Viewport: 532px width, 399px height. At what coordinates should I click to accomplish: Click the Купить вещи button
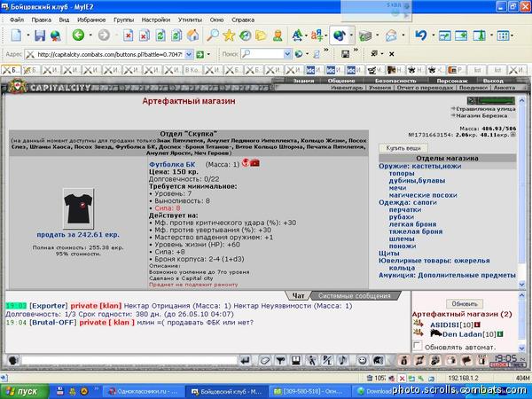point(403,148)
